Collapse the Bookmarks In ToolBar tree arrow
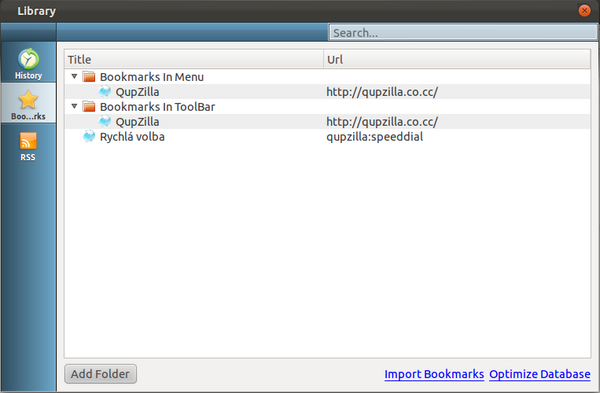The image size is (600, 393). tap(74, 106)
